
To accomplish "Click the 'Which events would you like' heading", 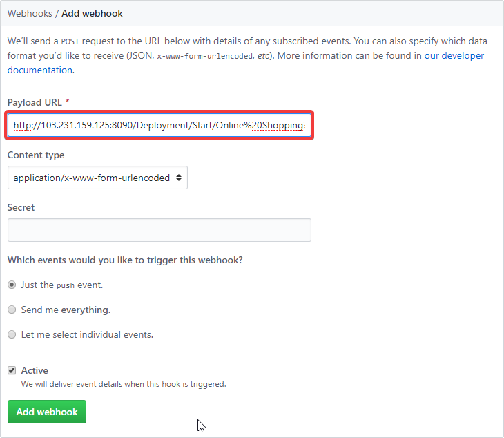I will coord(125,260).
